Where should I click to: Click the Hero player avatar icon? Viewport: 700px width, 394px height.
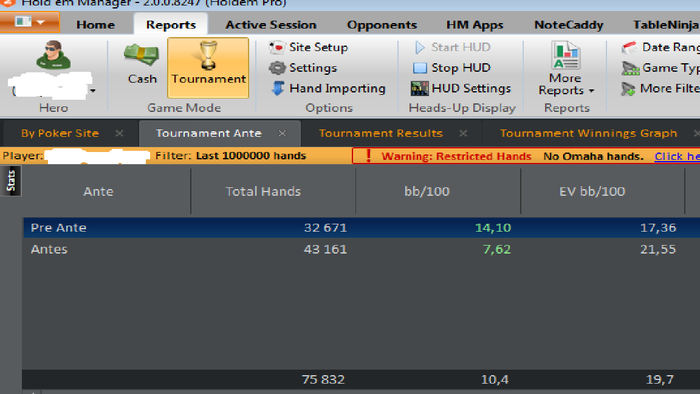pyautogui.click(x=54, y=55)
